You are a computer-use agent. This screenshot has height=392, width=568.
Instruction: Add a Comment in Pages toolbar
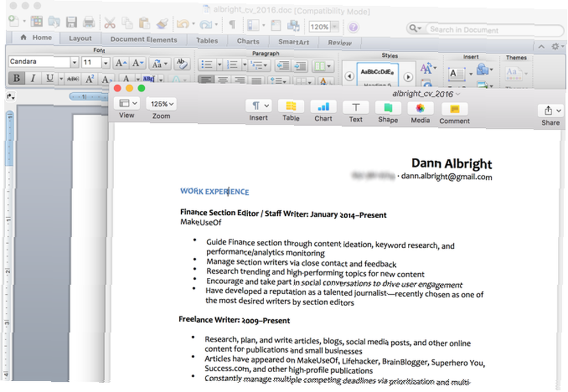[454, 110]
